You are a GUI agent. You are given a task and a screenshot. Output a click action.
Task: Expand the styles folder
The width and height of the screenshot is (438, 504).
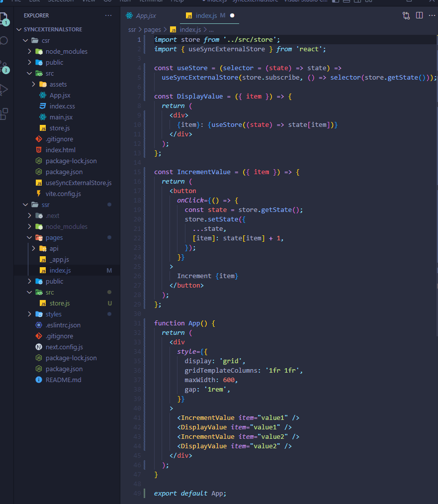(x=53, y=314)
